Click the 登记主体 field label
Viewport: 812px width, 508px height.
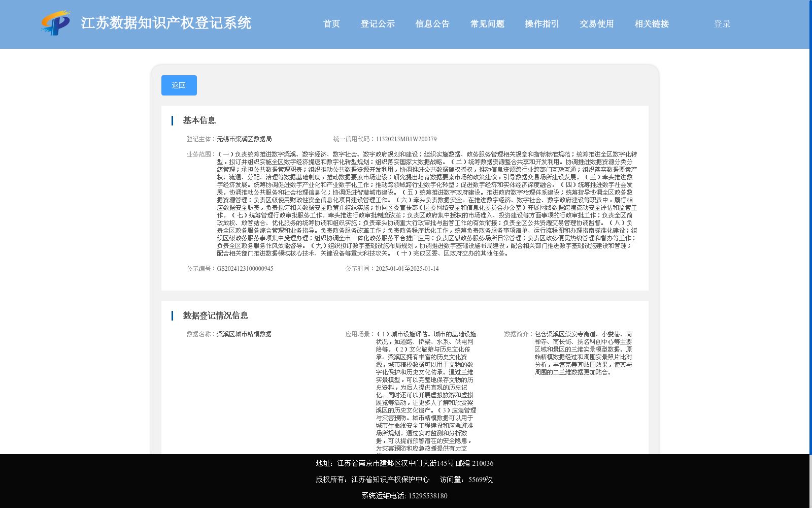pos(201,139)
